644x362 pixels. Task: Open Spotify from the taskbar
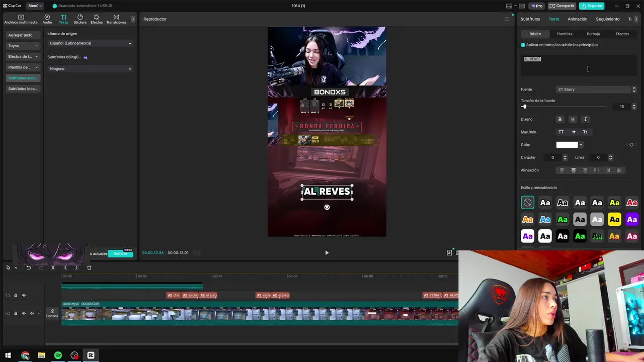pos(58,355)
